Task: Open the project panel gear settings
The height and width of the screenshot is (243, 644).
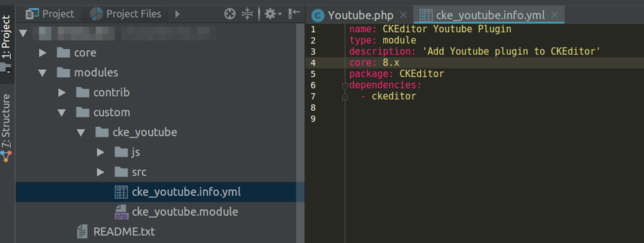Action: [x=273, y=14]
